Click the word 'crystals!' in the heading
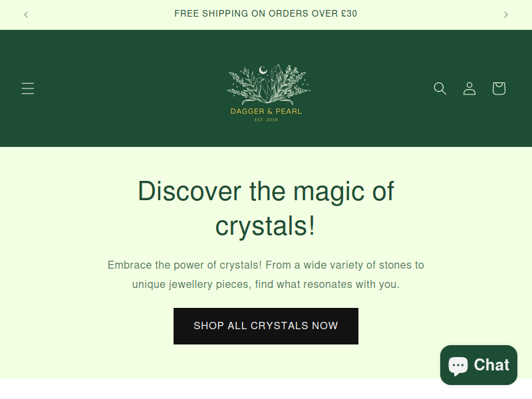 pyautogui.click(x=265, y=226)
